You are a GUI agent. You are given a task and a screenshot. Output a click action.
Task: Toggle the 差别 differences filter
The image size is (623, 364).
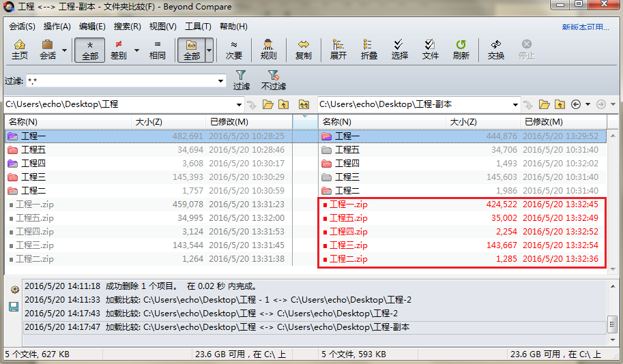coord(119,50)
